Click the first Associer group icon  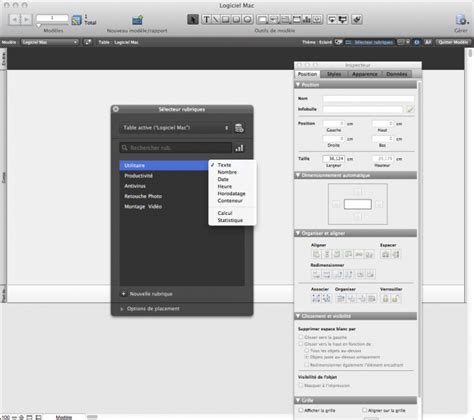(316, 298)
